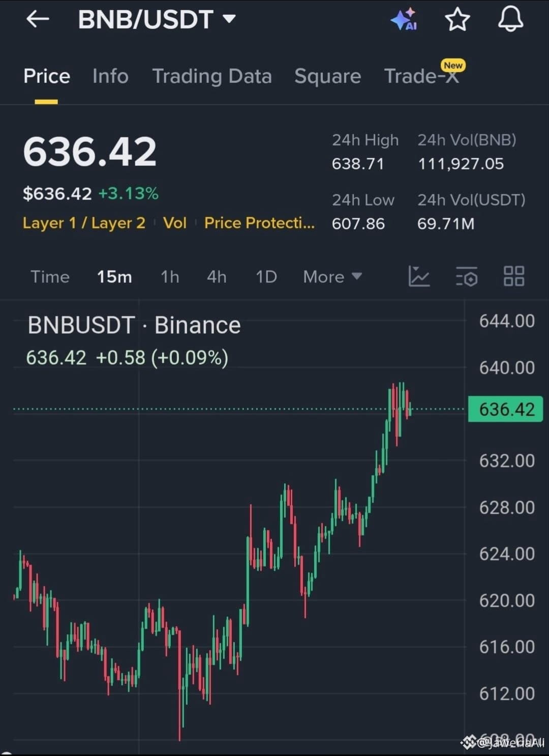Click the BNBUSDT · Binance chart title
Screen dimensions: 549x756
(134, 325)
